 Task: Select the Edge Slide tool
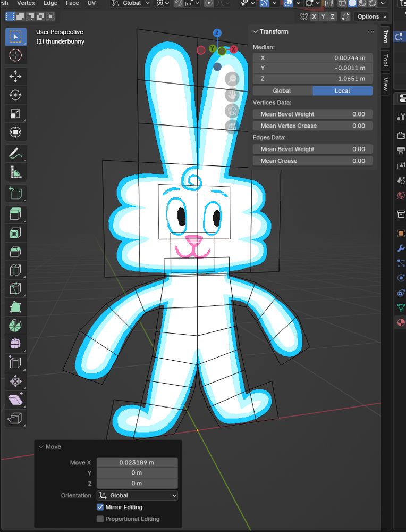(x=15, y=363)
